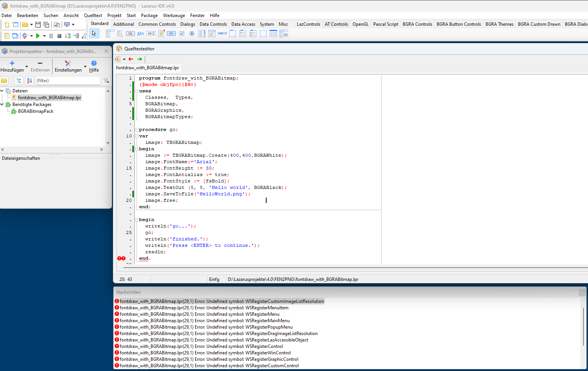
Task: Switch to the BGRA Controls palette tab
Action: pos(417,24)
